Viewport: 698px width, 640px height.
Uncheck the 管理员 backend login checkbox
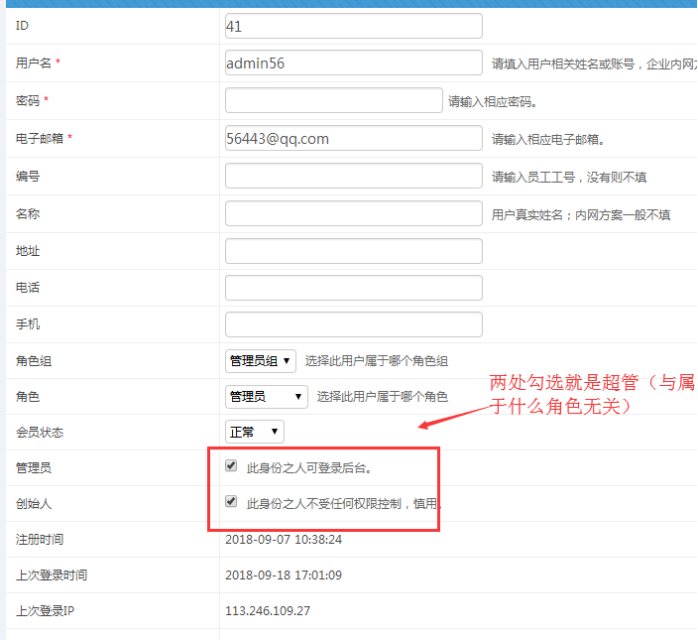232,466
